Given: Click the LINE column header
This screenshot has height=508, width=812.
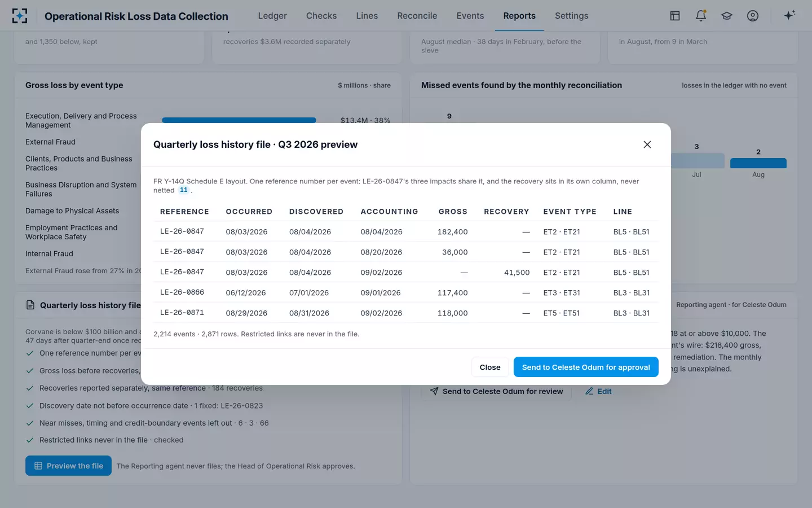Looking at the screenshot, I should tap(623, 212).
